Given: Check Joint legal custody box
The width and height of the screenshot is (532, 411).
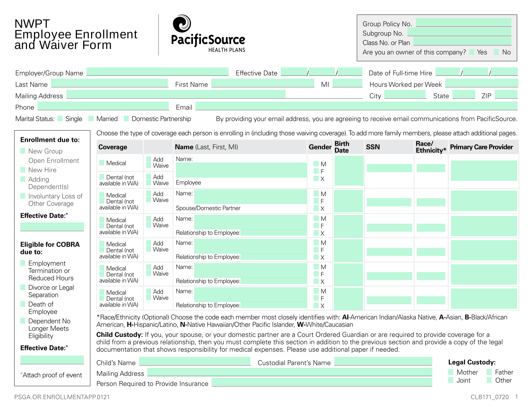Looking at the screenshot, I should (451, 380).
